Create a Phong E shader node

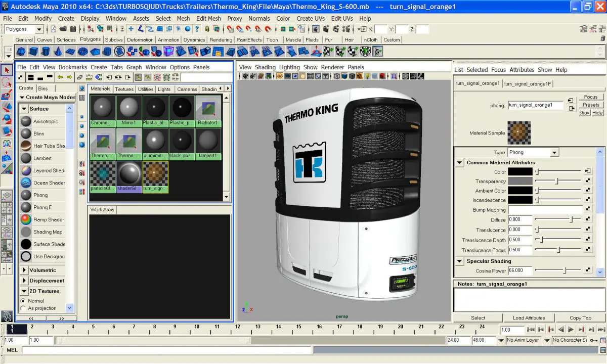(26, 207)
